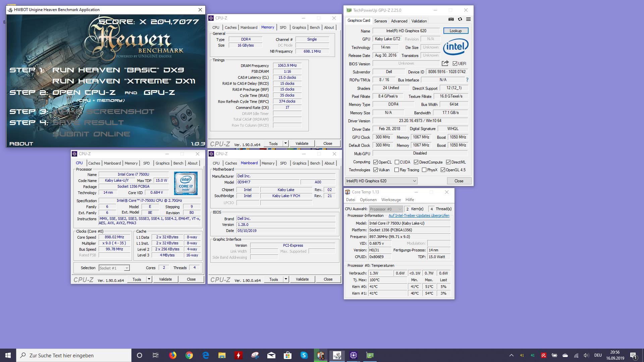Toggle the Vulkan checkbox in GPU-Z
The image size is (644, 362).
pos(375,170)
